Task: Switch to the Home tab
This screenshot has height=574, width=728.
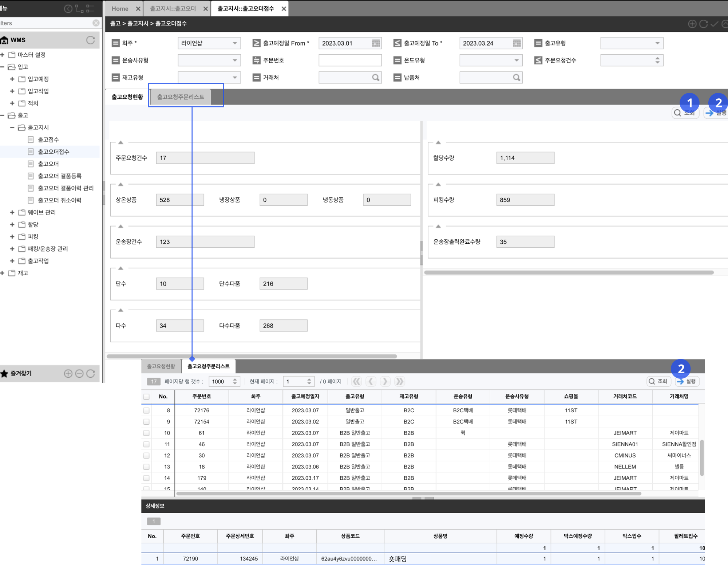Action: (x=120, y=9)
